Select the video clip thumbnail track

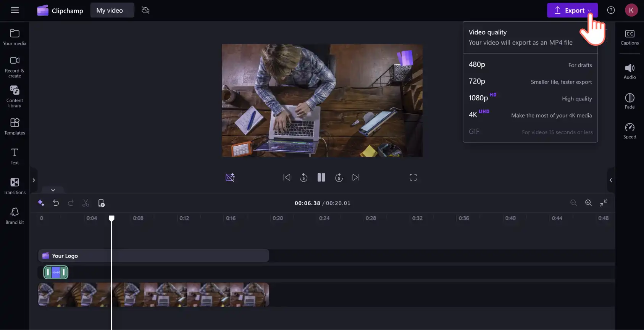[x=153, y=295]
